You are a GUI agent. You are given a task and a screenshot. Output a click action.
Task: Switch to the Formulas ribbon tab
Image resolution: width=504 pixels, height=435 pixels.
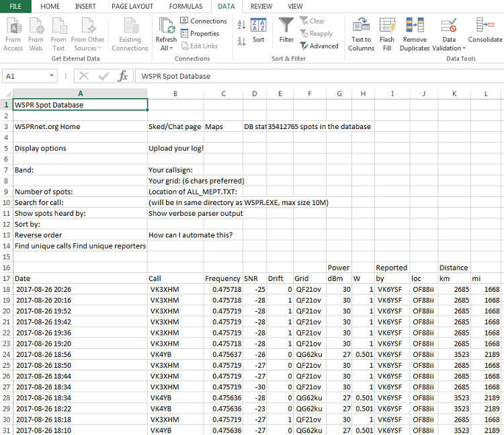coord(185,6)
